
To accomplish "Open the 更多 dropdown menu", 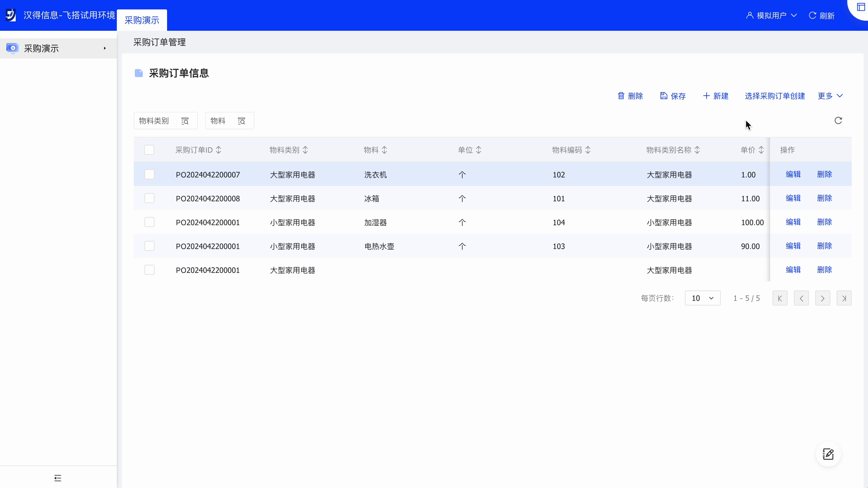I will [830, 96].
